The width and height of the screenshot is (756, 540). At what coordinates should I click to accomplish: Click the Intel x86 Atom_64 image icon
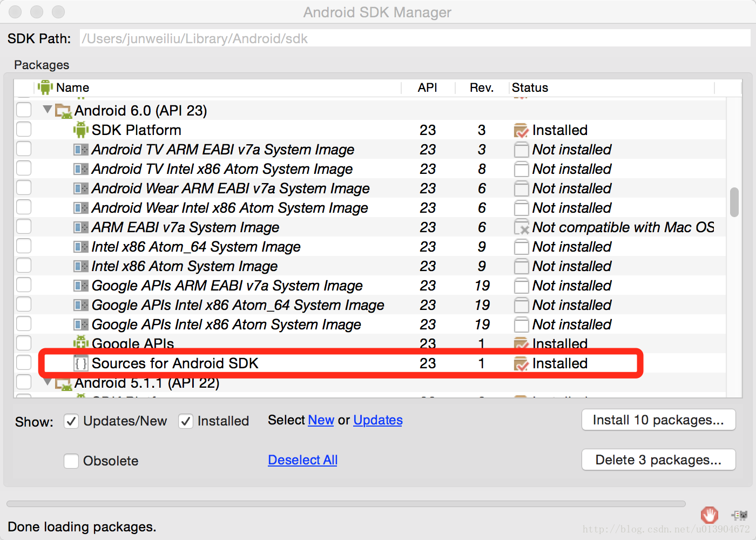[x=81, y=247]
